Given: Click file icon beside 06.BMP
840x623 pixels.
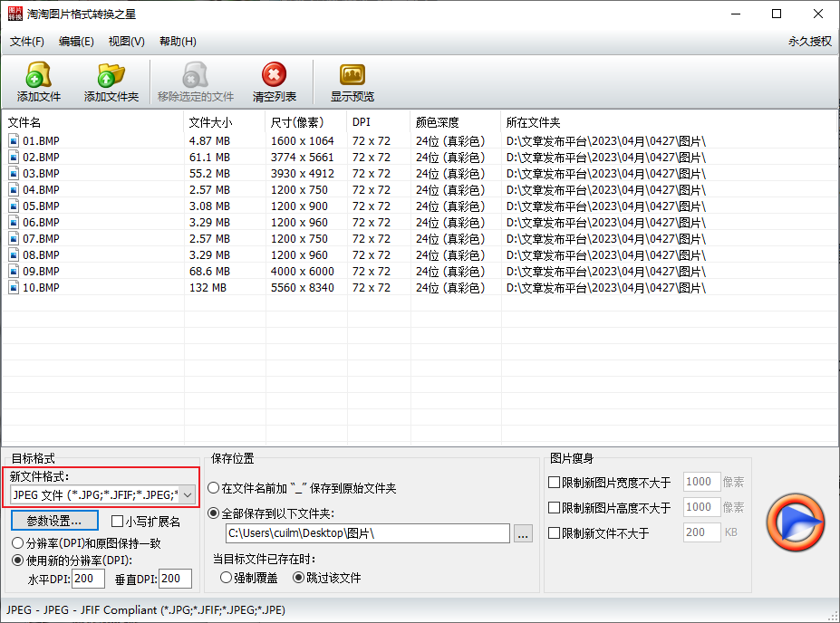Looking at the screenshot, I should pyautogui.click(x=14, y=223).
